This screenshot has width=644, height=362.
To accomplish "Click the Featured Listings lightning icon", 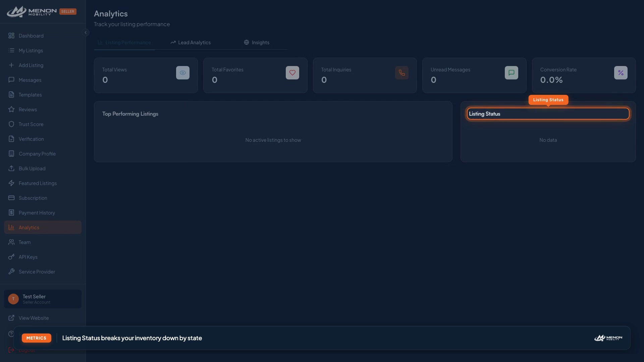I will [x=11, y=183].
